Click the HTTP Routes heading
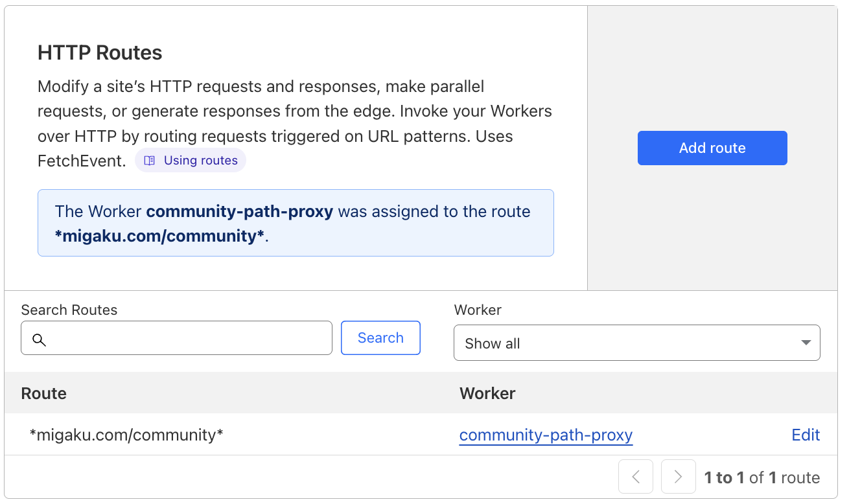Screen dimensions: 849x504 coord(100,52)
